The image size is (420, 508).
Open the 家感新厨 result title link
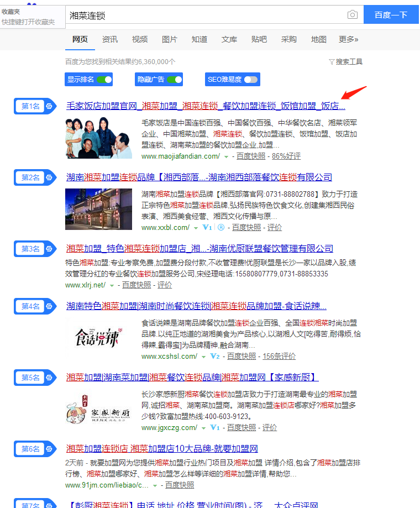coord(192,377)
